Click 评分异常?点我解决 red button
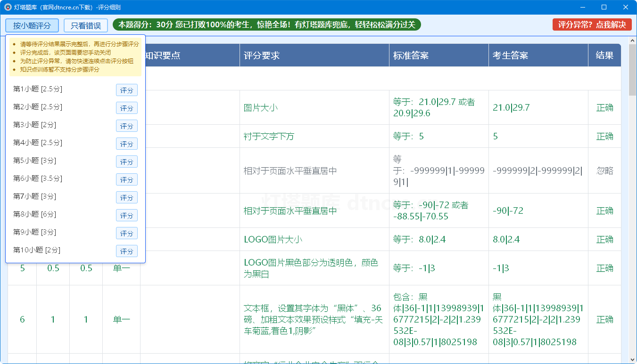 tap(592, 25)
